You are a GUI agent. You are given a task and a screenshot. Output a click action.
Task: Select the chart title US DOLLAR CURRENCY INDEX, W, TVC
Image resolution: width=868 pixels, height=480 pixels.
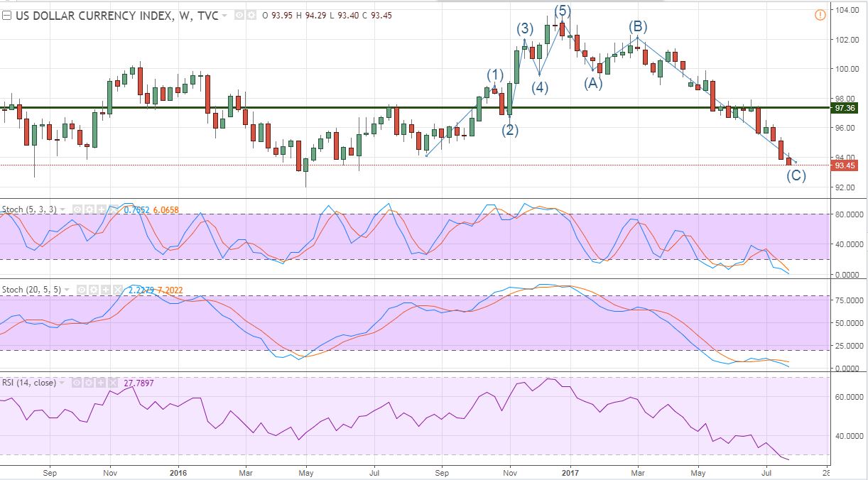pos(116,16)
